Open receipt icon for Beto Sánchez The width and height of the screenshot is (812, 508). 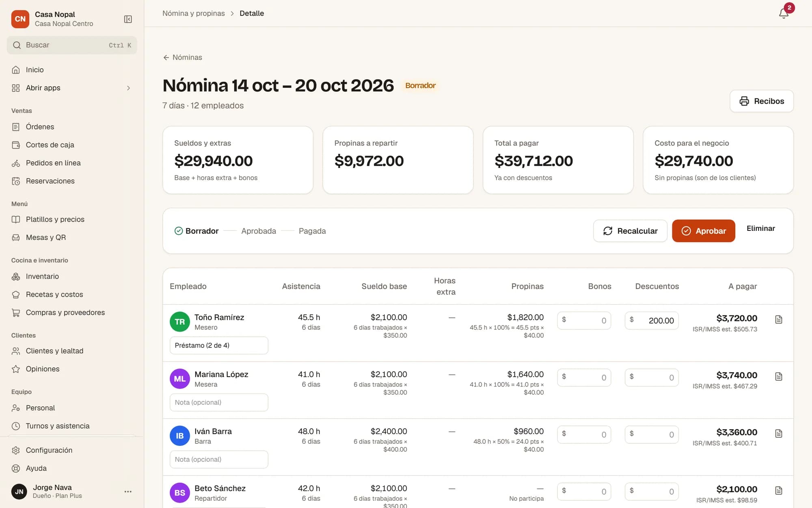pos(778,491)
